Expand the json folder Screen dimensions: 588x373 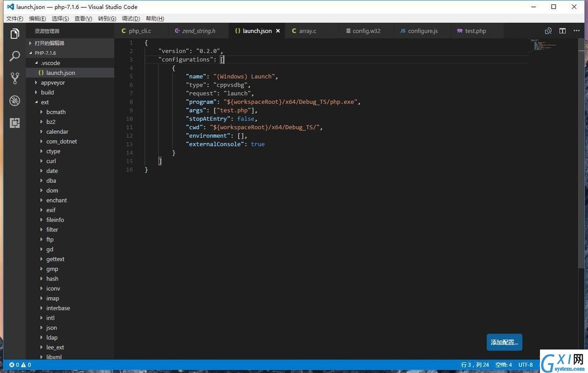(x=70, y=327)
